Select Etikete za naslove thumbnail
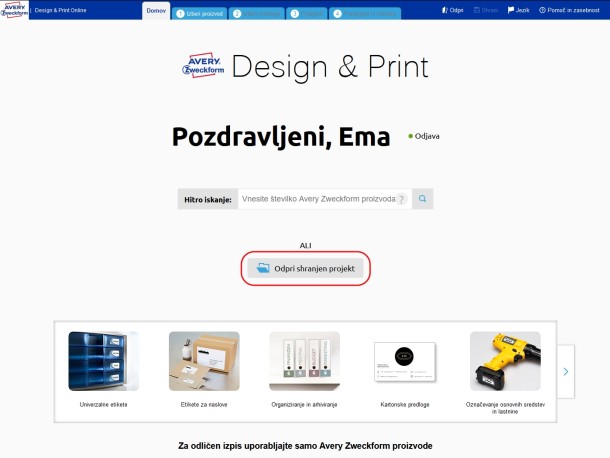Screen dimensions: 610x458 (x=204, y=361)
